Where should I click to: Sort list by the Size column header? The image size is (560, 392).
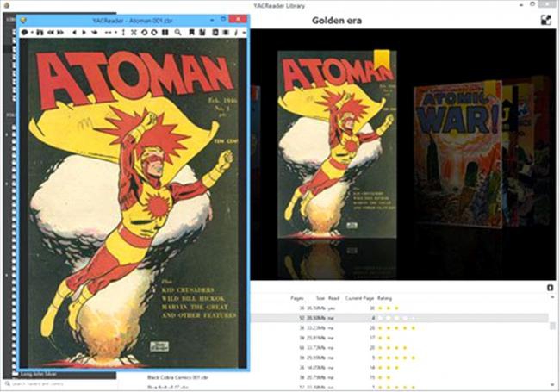(320, 298)
